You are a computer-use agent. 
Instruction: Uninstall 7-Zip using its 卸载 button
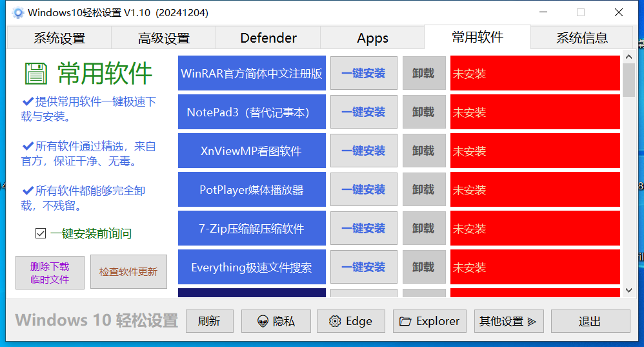click(x=424, y=228)
